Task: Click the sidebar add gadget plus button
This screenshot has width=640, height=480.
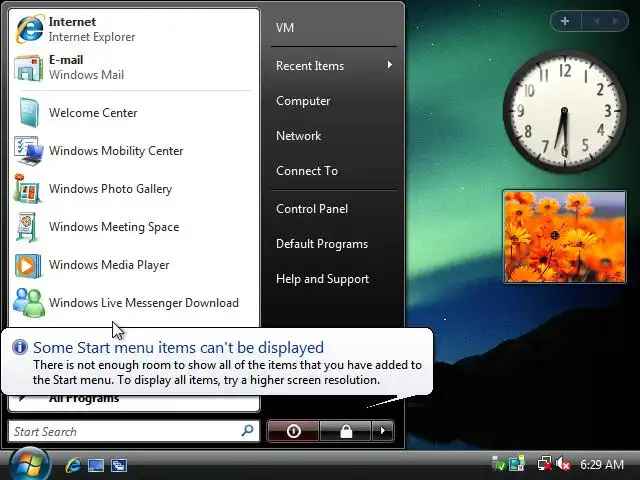Action: [x=565, y=21]
